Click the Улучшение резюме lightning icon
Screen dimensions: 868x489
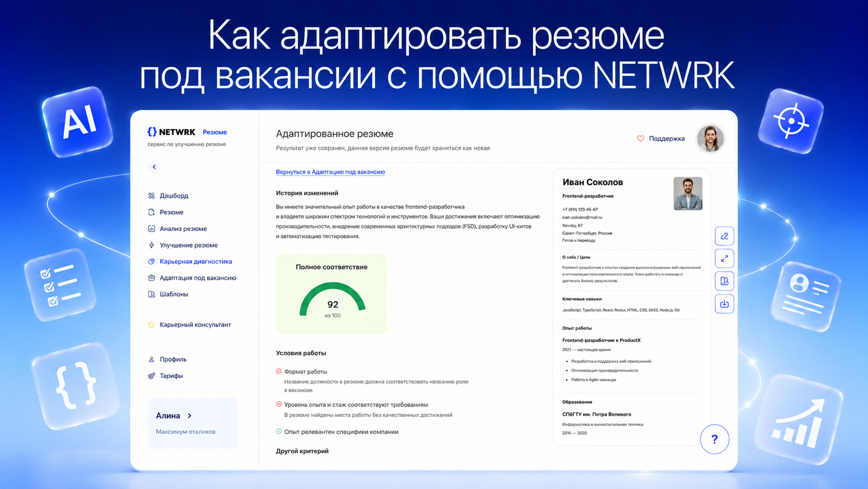click(x=152, y=245)
